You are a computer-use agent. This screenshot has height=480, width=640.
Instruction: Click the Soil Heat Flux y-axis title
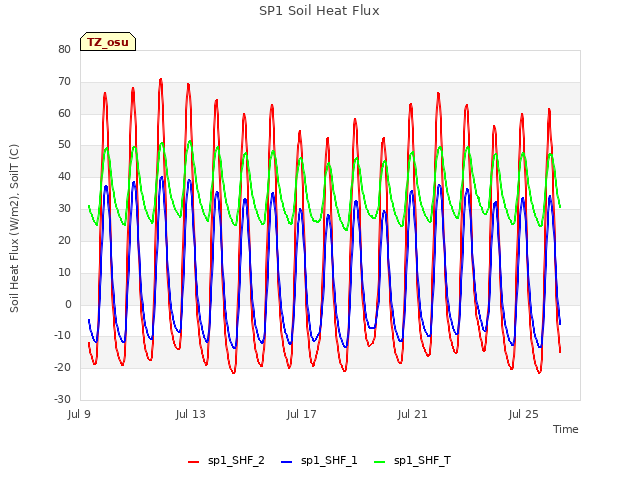[14, 229]
